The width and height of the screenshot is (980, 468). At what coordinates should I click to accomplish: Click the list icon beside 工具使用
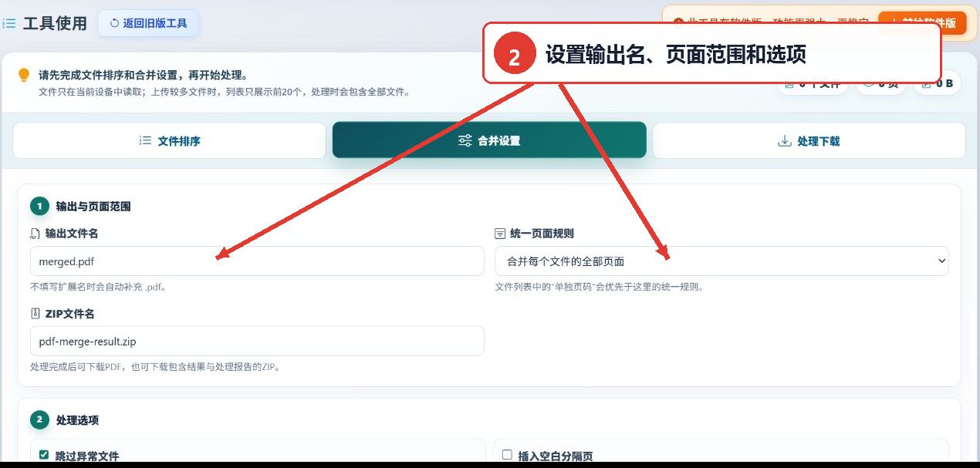coord(9,24)
